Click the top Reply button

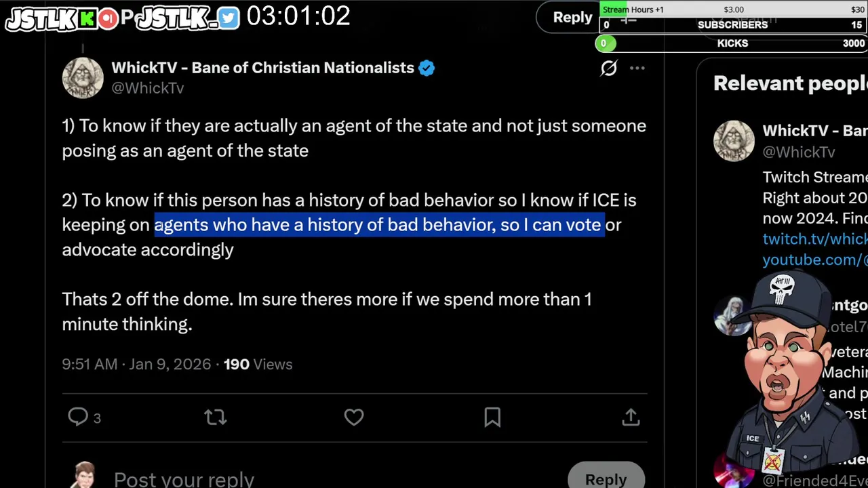click(572, 18)
